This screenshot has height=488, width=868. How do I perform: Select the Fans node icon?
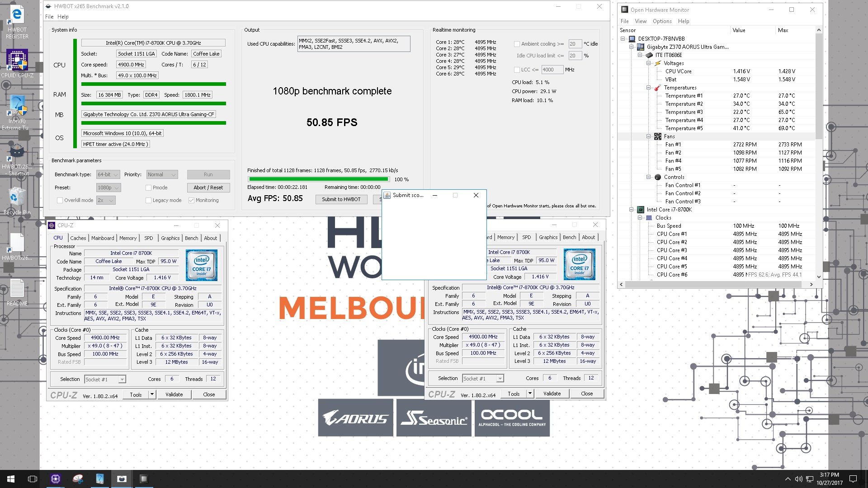click(x=658, y=136)
